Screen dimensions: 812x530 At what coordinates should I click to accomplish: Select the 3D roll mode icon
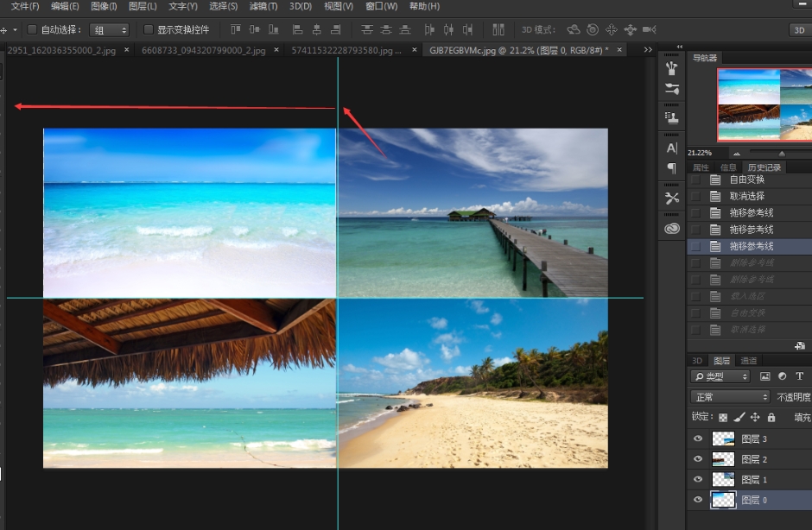(593, 29)
